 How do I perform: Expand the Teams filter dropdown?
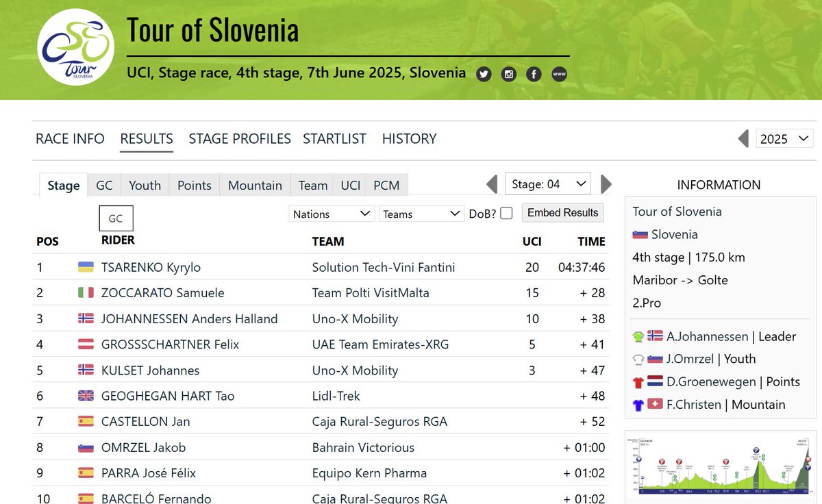[x=422, y=214]
